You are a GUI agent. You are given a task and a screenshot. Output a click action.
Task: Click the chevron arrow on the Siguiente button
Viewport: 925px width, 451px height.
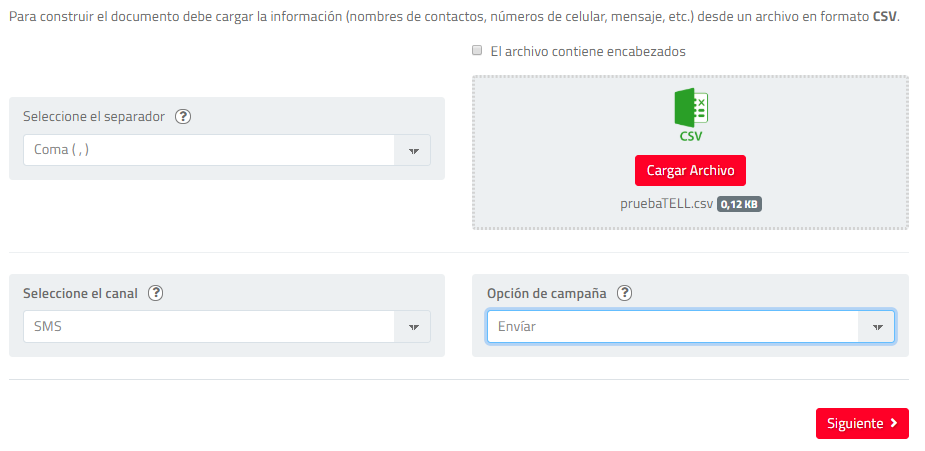(894, 423)
